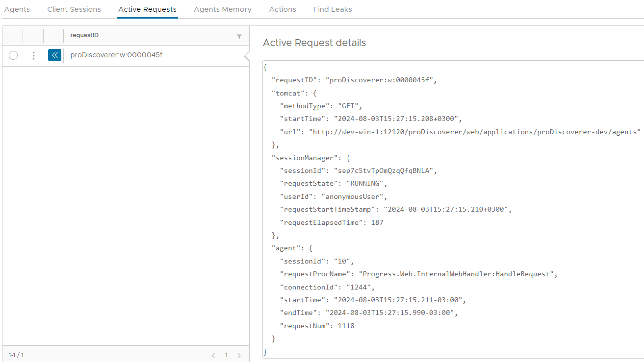Select the Active Requests tab

click(147, 9)
